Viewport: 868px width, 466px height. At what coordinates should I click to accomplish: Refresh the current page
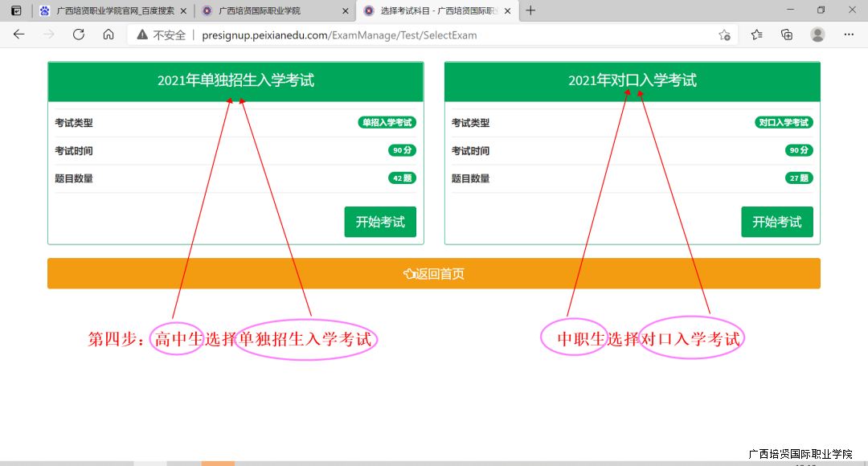[x=79, y=35]
